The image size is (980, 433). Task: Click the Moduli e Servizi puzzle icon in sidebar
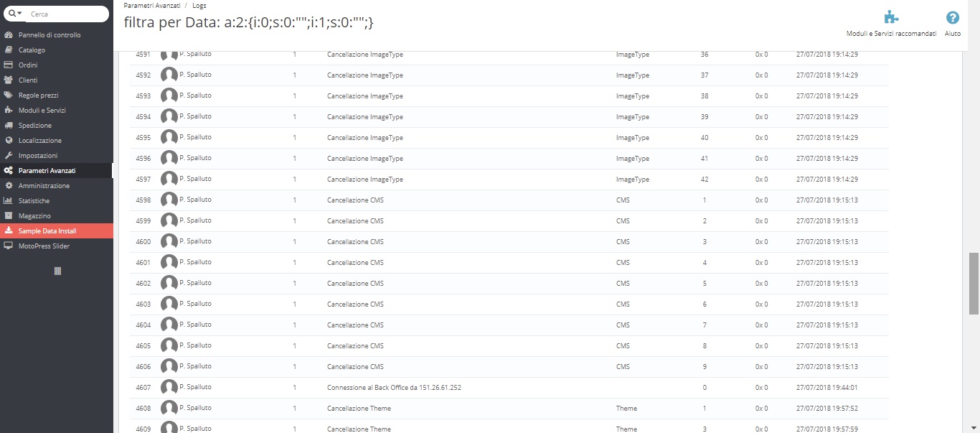[9, 111]
